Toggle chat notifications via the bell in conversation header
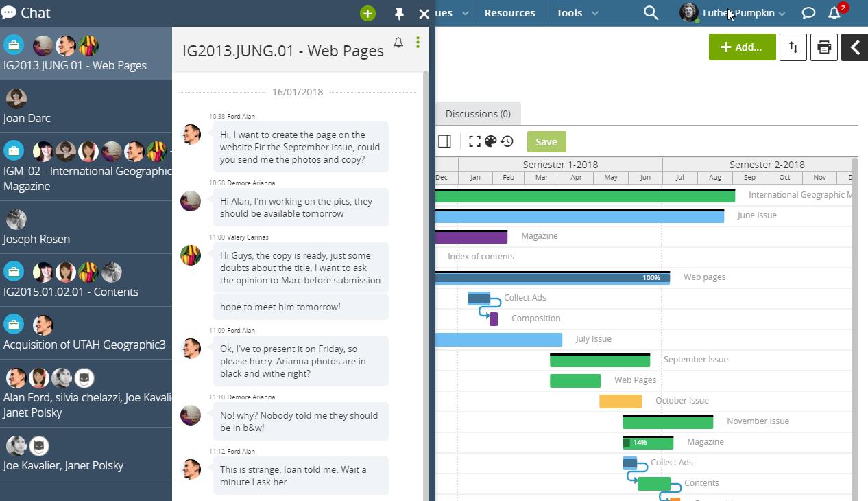 pos(398,43)
